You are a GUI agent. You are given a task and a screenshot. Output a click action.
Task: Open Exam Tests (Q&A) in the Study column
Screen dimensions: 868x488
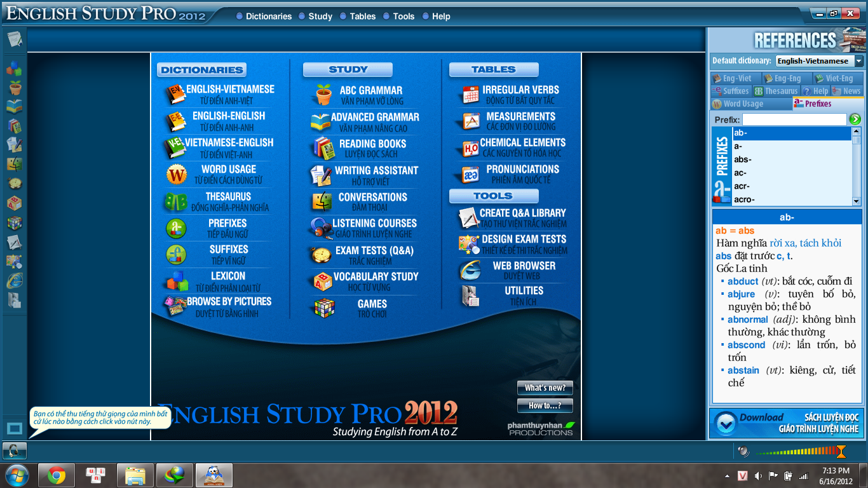click(365, 255)
